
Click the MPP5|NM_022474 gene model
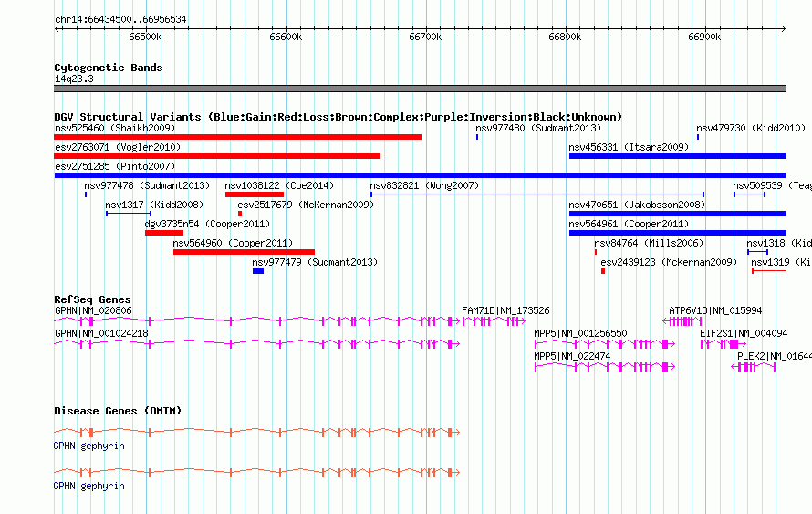coord(605,367)
